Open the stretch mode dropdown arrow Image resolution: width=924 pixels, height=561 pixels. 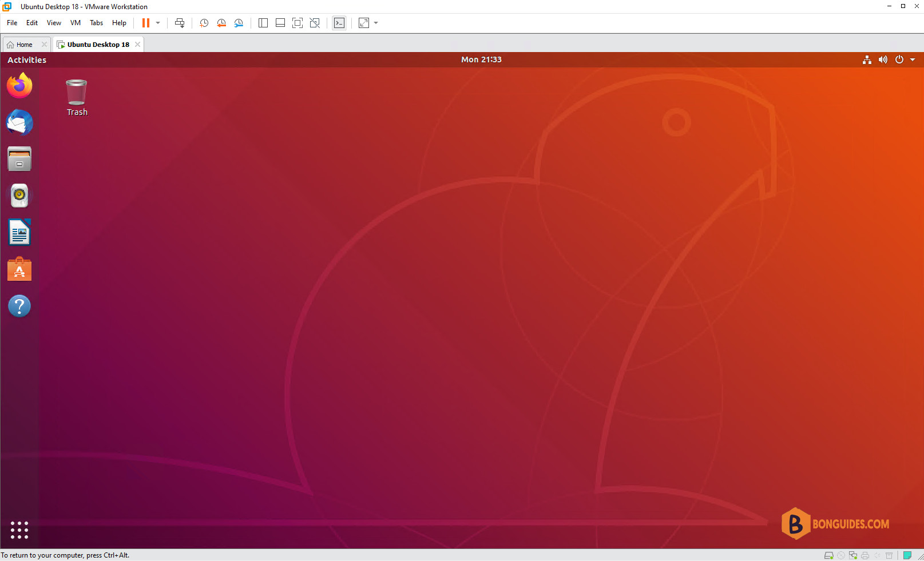tap(376, 23)
